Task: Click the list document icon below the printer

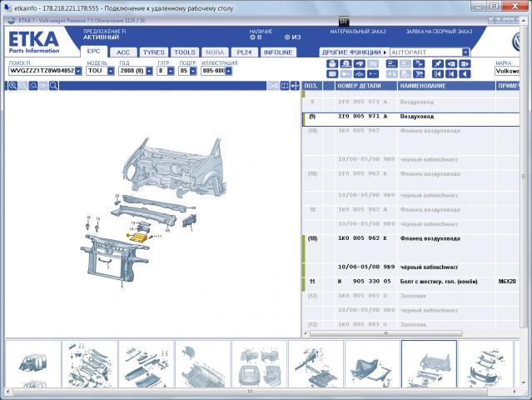Action: 332,74
